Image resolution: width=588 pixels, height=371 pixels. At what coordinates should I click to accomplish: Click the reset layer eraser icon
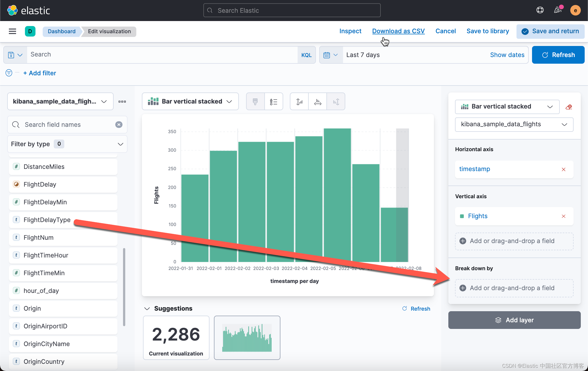[x=569, y=107]
